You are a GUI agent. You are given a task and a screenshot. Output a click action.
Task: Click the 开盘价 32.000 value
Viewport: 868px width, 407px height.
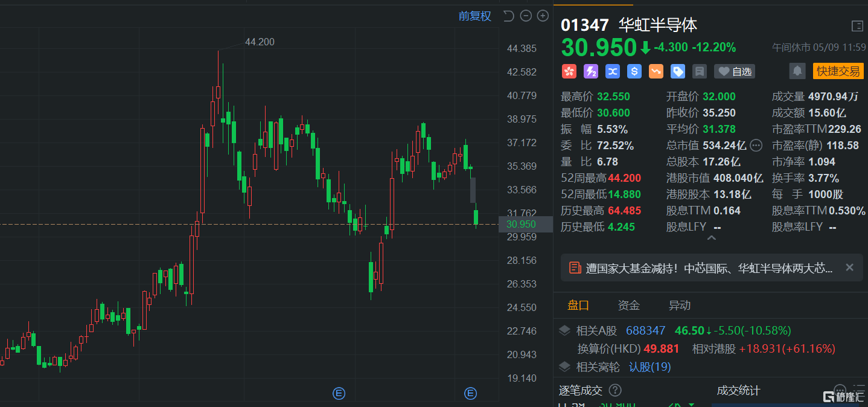pos(719,97)
